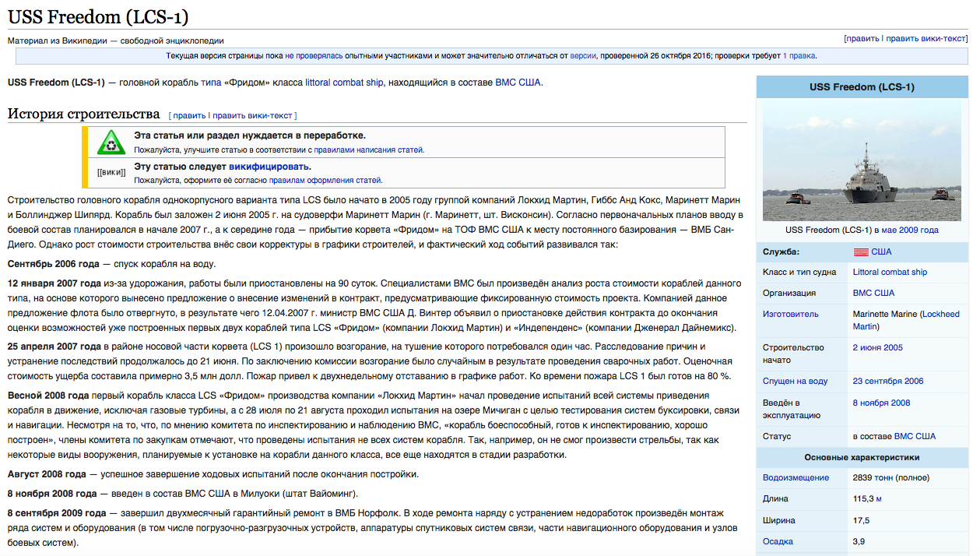Follow the 'версии' link in review notice
The width and height of the screenshot is (980, 556).
pyautogui.click(x=583, y=56)
